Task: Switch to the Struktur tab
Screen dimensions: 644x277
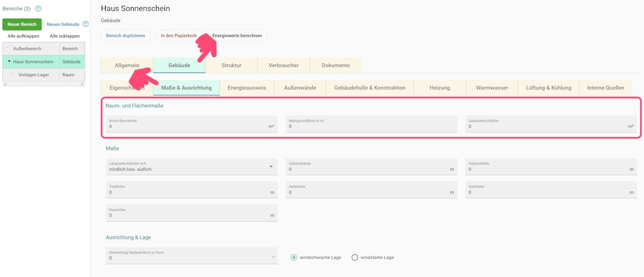Action: 231,65
